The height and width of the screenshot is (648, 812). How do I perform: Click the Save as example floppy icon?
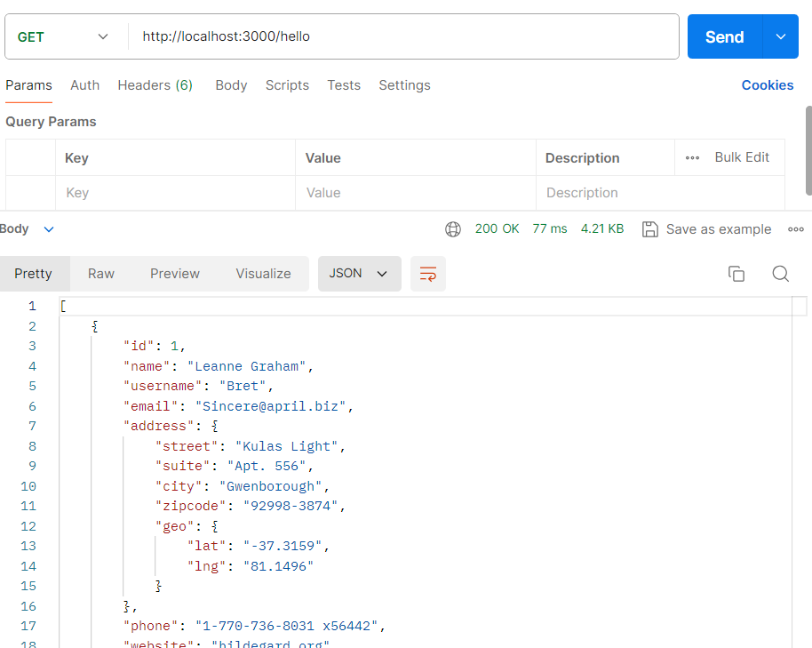[651, 228]
